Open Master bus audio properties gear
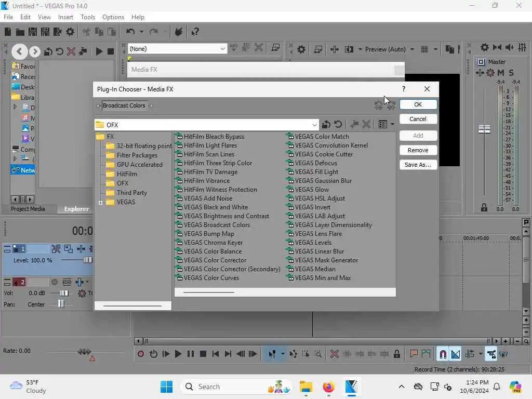The width and height of the screenshot is (532, 399). [x=485, y=47]
